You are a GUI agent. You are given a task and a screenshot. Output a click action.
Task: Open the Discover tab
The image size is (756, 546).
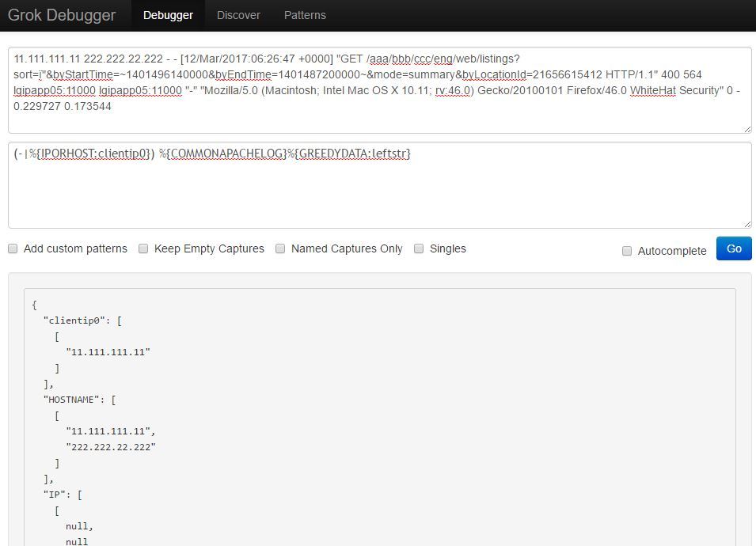[x=238, y=15]
